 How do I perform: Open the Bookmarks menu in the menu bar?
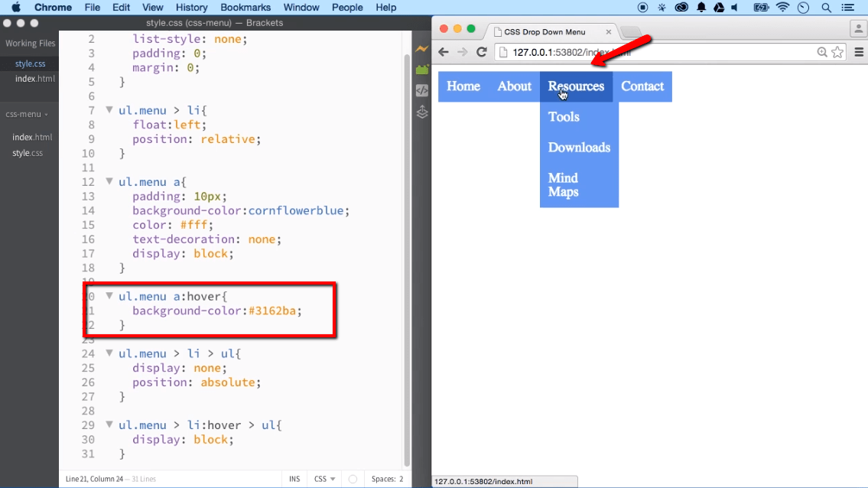point(245,8)
